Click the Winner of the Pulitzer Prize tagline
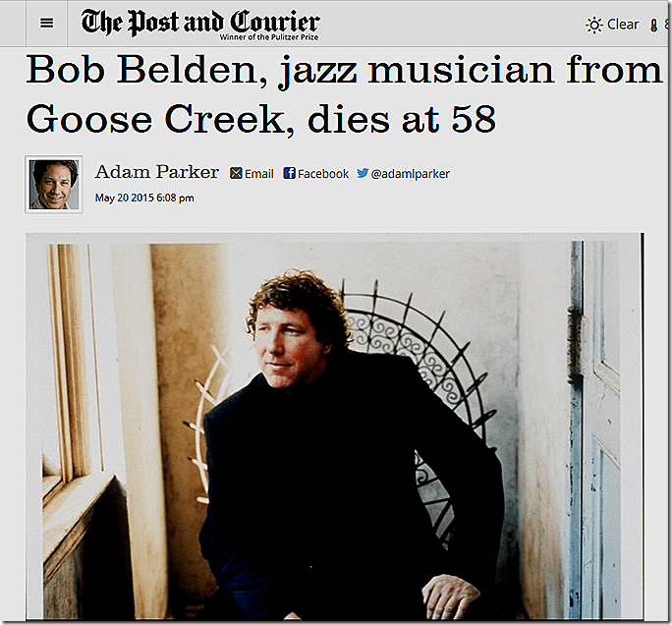Viewport: 672px width, 625px height. [x=269, y=37]
